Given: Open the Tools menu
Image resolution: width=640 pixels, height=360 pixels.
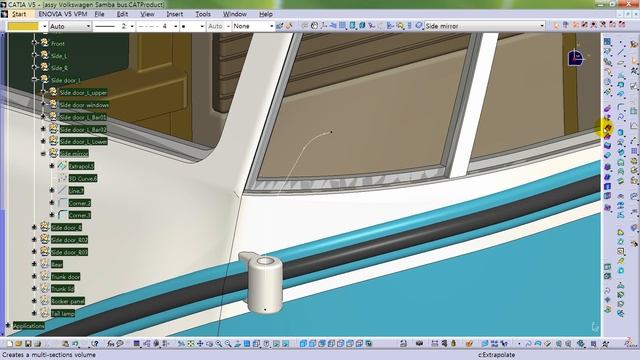Looking at the screenshot, I should click(203, 14).
